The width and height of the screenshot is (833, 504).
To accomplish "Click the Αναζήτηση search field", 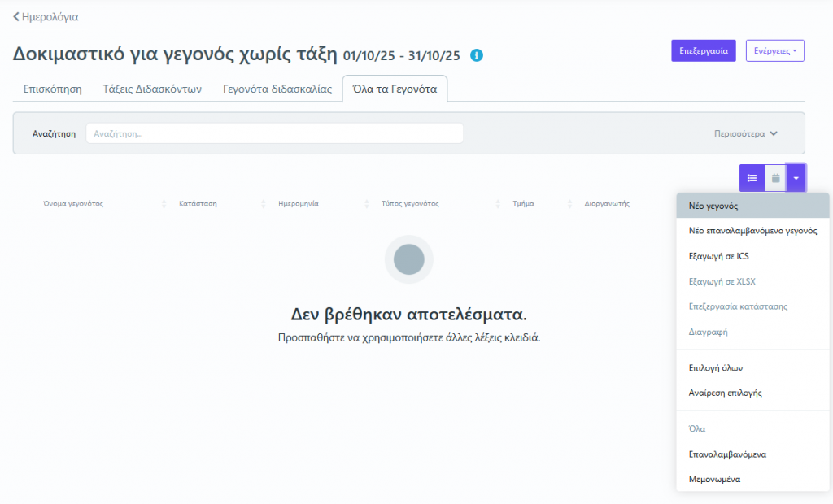I will point(274,133).
